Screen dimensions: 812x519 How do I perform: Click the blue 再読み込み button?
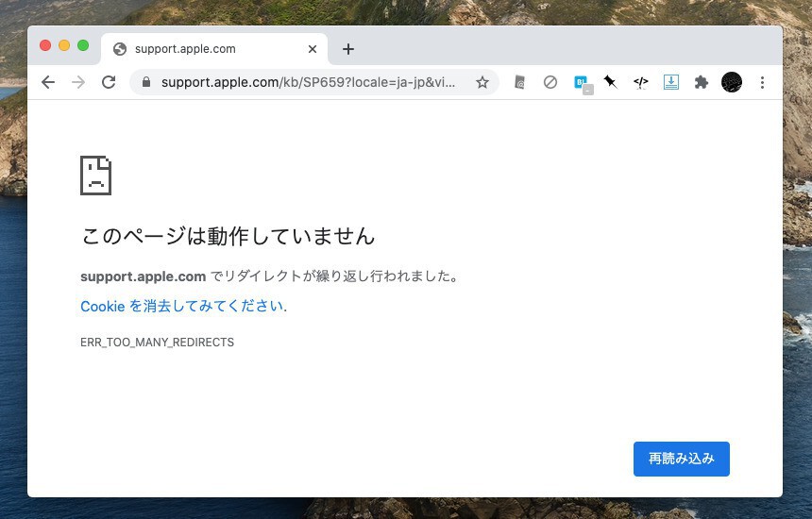[681, 459]
